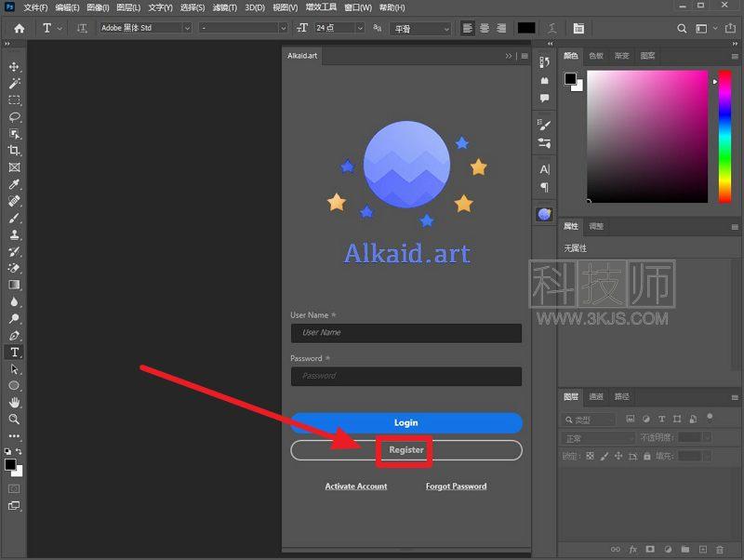Switch to the 通道 tab

tap(596, 397)
